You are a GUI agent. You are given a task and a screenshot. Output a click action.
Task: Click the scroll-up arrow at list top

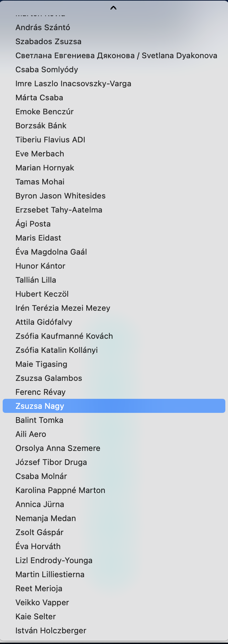[x=113, y=8]
